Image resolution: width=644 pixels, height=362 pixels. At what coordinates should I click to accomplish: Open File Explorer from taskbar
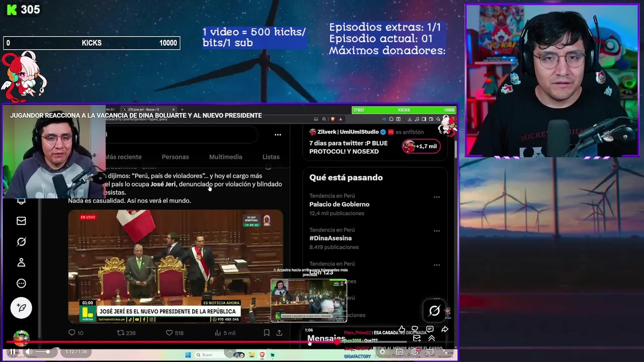pos(252,355)
